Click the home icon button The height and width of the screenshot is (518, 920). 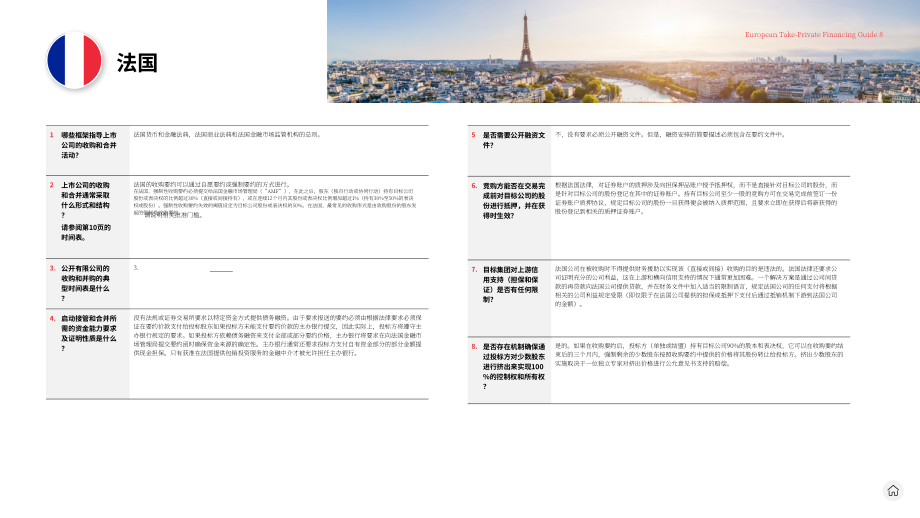point(893,490)
